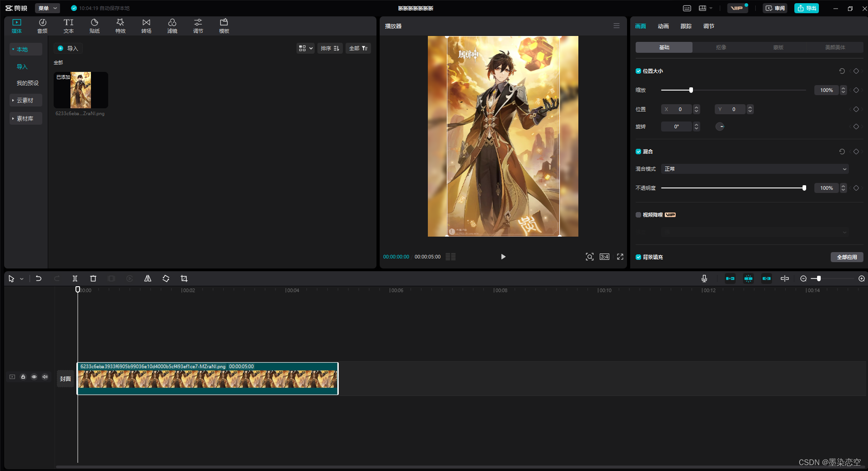The image size is (868, 471).
Task: Open the 特效 effects panel
Action: [x=120, y=26]
